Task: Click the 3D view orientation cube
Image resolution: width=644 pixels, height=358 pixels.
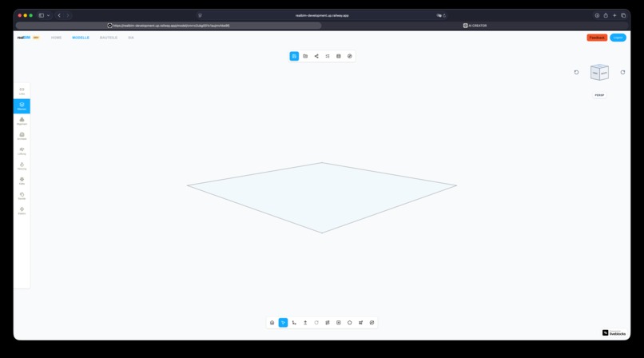Action: [x=599, y=72]
